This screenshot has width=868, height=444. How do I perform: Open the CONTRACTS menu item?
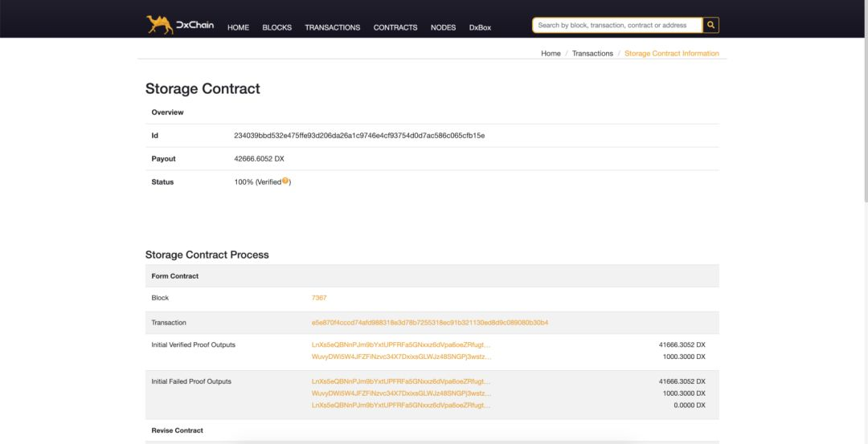tap(395, 27)
